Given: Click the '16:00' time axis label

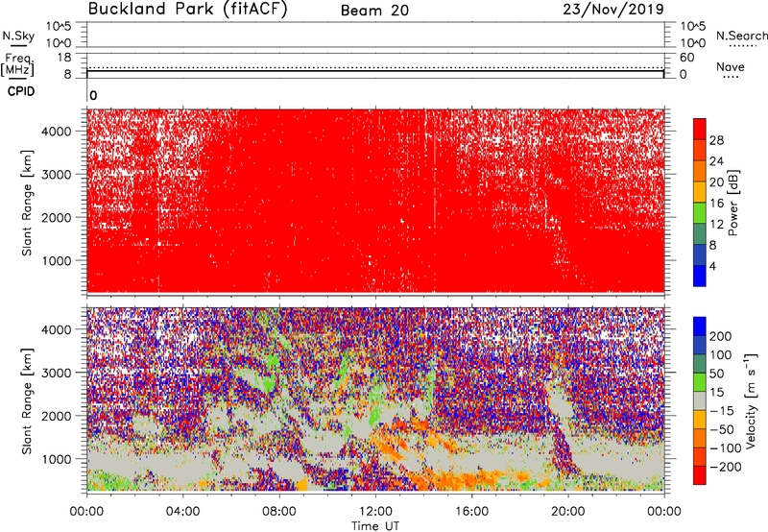Looking at the screenshot, I should pyautogui.click(x=471, y=512).
